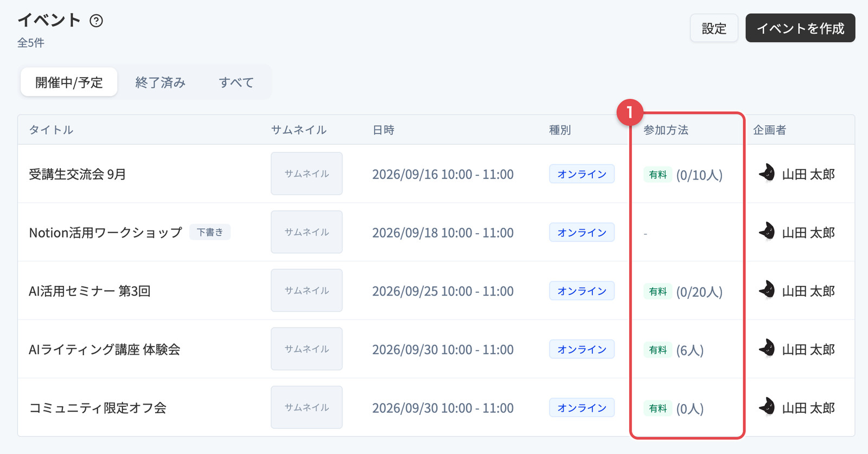Click organizer avatar in Notion活用ワークショップ row
Image resolution: width=868 pixels, height=454 pixels.
767,232
